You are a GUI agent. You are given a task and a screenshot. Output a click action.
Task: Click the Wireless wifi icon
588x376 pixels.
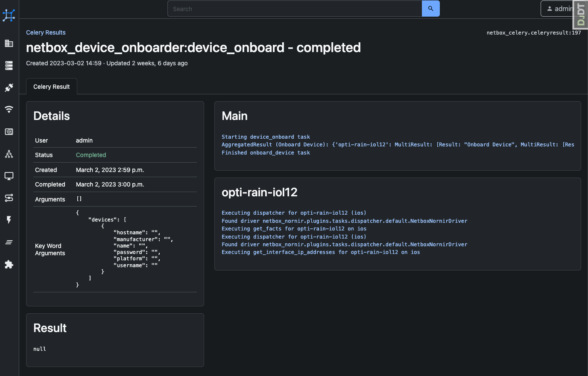pos(9,109)
